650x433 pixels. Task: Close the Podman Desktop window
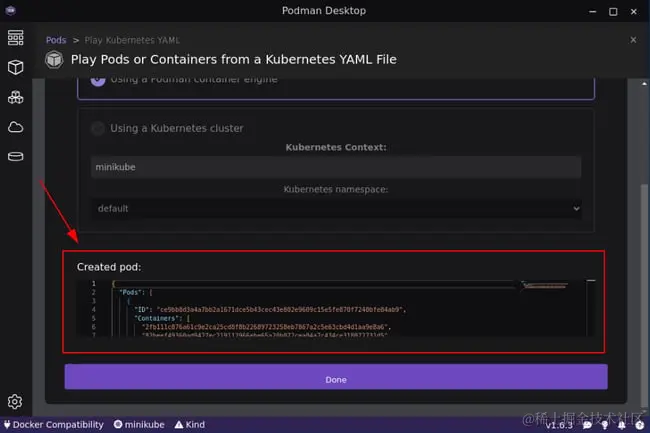[x=633, y=12]
